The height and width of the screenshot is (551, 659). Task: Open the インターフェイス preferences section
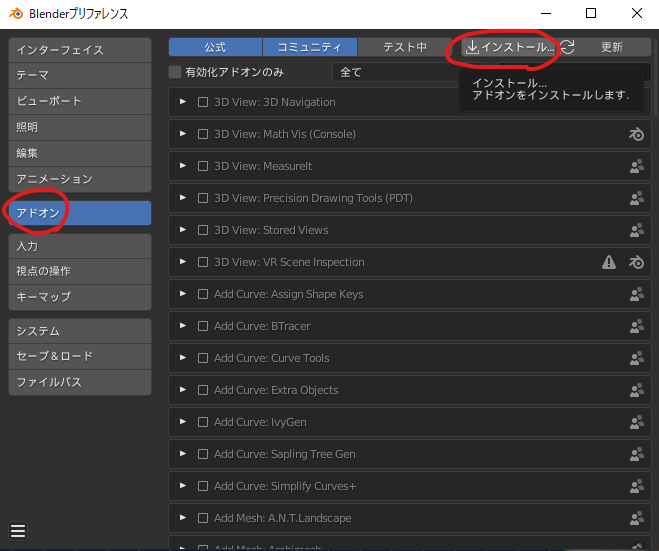click(x=80, y=50)
